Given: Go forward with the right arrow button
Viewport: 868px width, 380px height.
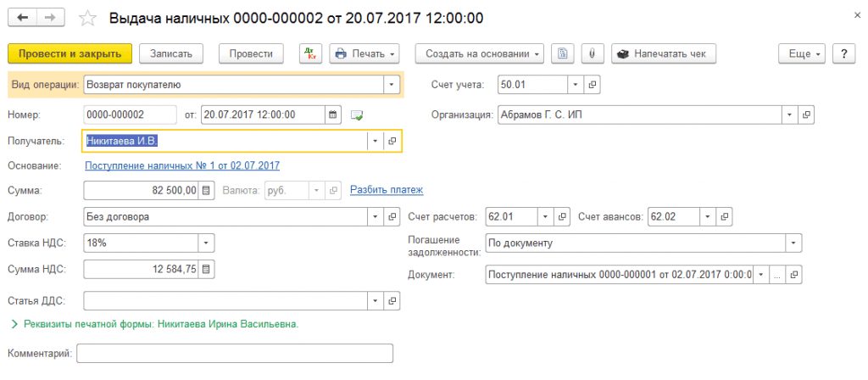Looking at the screenshot, I should (x=50, y=18).
